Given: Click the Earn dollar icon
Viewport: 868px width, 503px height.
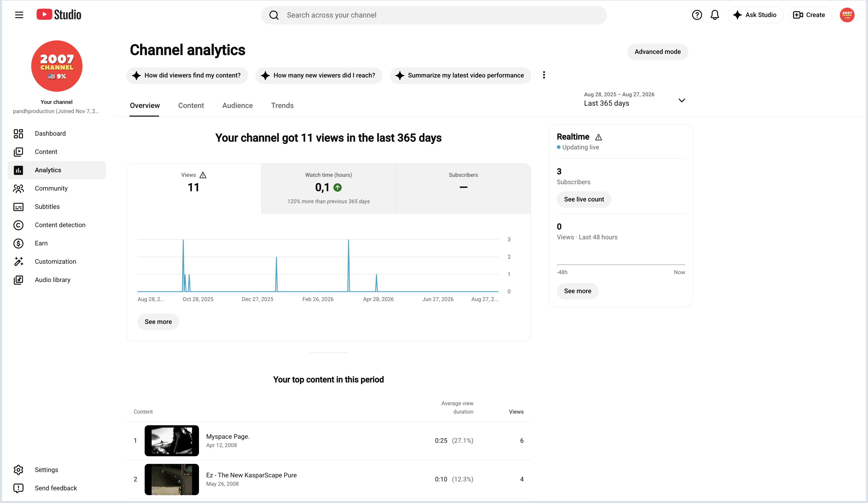Looking at the screenshot, I should tap(18, 243).
